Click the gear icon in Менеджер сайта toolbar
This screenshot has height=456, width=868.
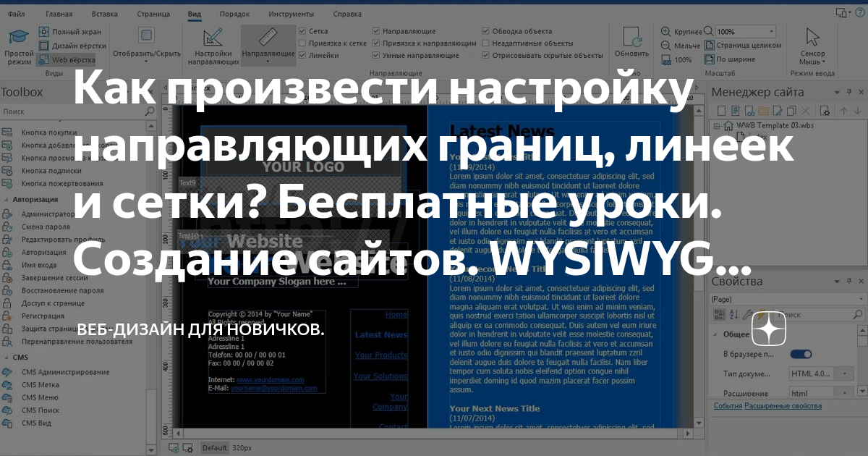pos(824,110)
